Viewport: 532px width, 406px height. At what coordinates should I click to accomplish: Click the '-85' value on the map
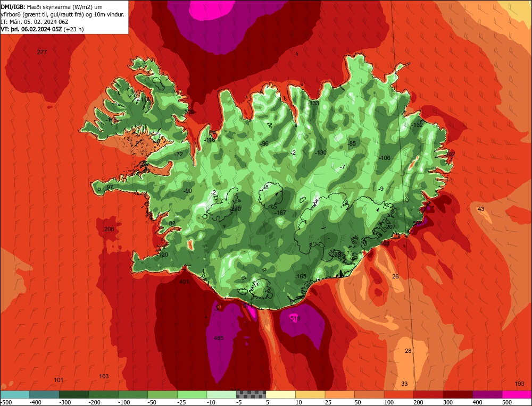pyautogui.click(x=352, y=143)
